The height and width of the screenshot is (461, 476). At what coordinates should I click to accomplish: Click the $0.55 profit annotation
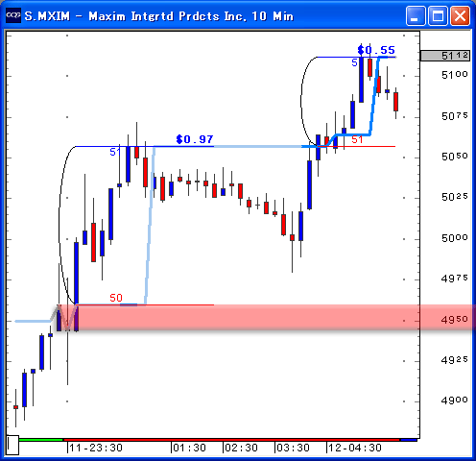tap(376, 50)
